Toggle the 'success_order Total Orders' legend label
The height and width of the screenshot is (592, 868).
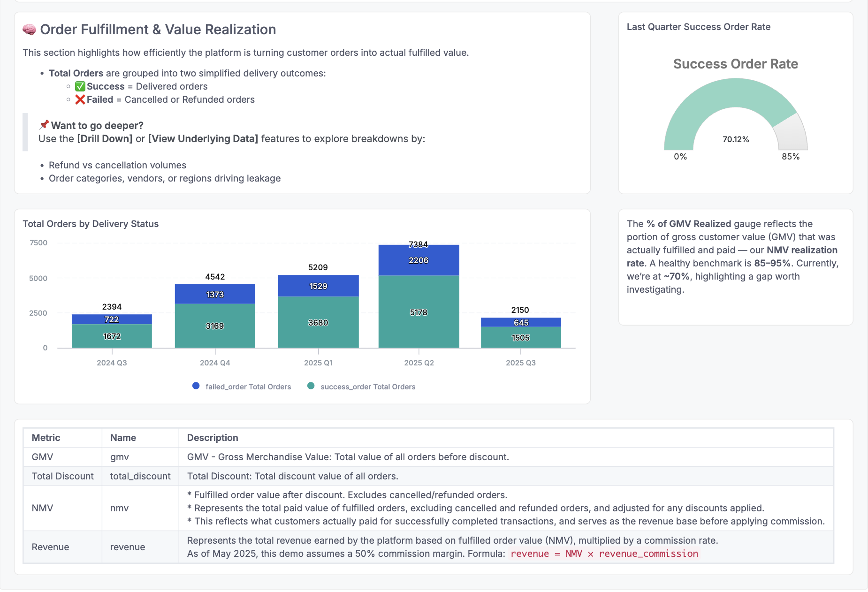tap(367, 387)
